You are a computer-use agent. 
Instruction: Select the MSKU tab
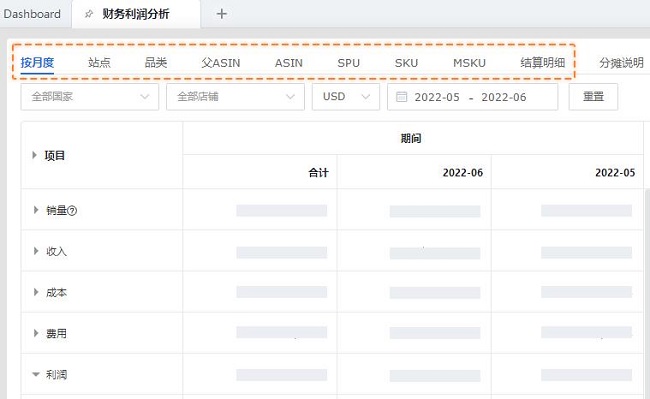tap(469, 63)
